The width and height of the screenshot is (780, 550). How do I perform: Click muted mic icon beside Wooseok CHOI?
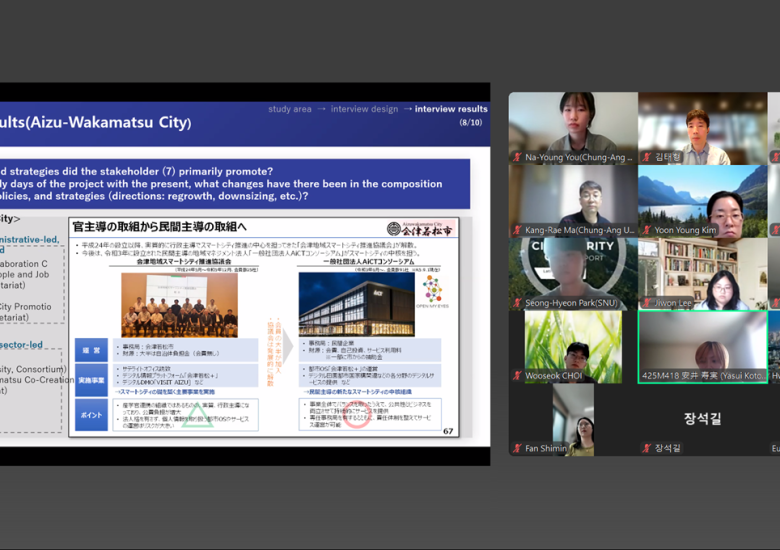coord(517,375)
